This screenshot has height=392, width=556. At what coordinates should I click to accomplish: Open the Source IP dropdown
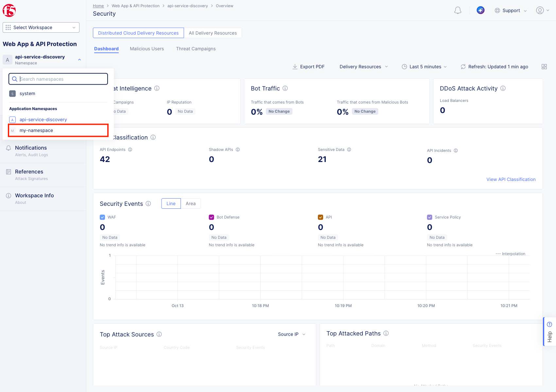pyautogui.click(x=292, y=334)
